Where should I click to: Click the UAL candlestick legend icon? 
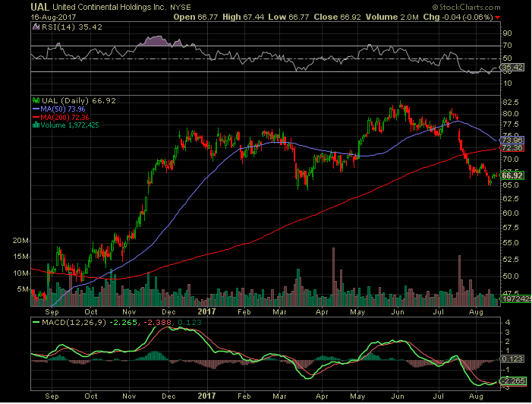36,100
